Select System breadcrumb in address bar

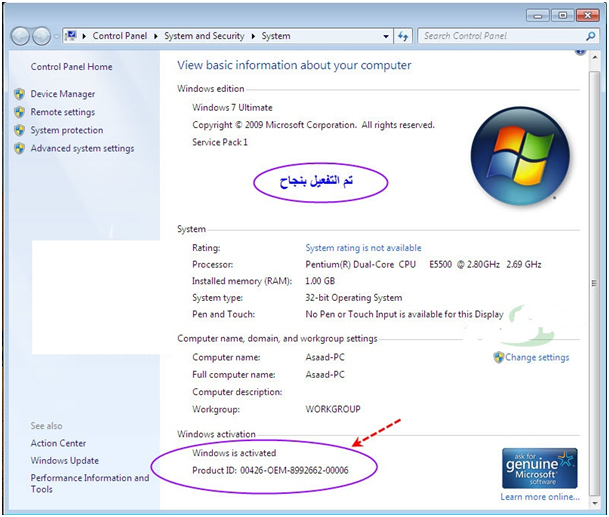276,36
